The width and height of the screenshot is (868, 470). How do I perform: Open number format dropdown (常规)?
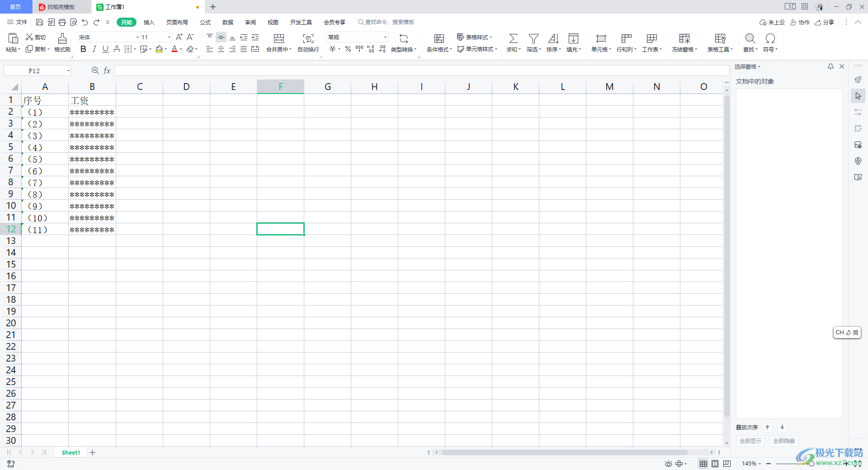click(385, 37)
